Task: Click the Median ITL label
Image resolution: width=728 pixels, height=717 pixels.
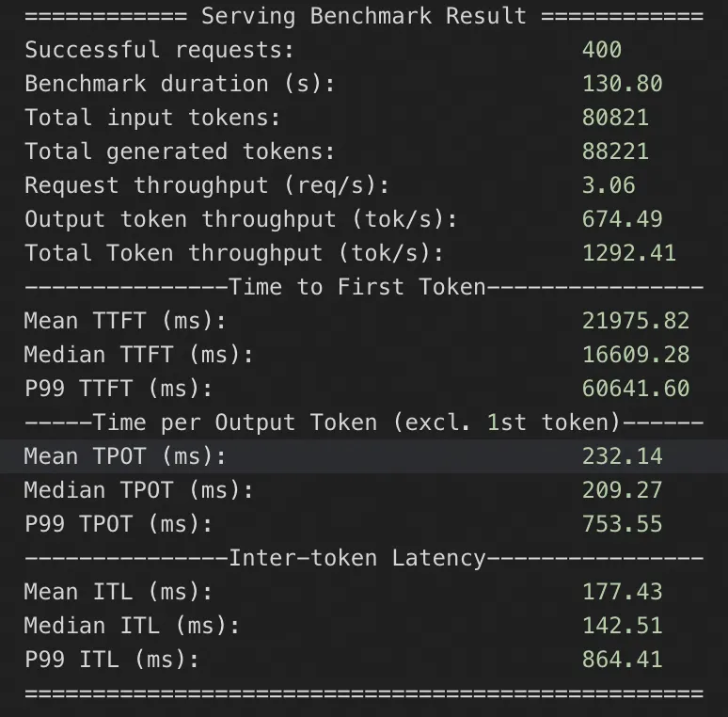Action: click(132, 626)
